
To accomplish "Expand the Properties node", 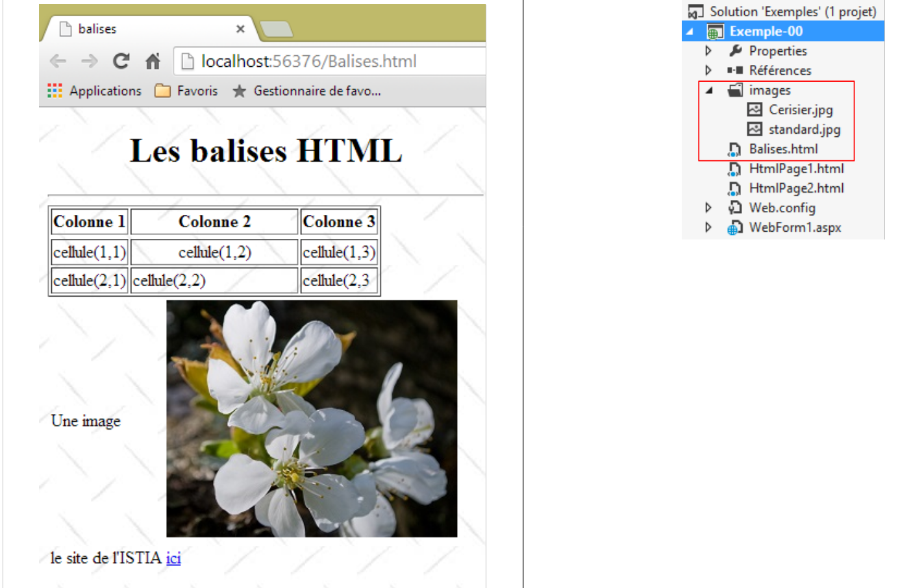I will [708, 51].
